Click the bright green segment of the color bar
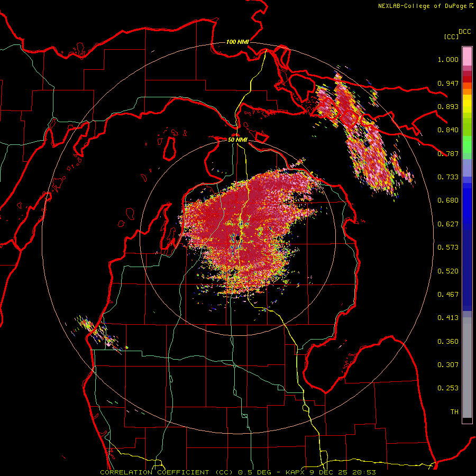 click(467, 145)
